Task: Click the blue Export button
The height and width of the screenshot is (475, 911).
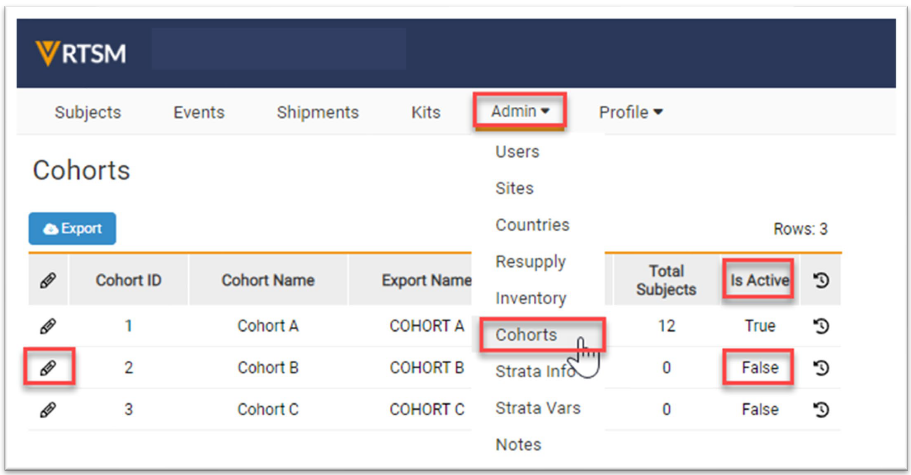Action: point(72,229)
